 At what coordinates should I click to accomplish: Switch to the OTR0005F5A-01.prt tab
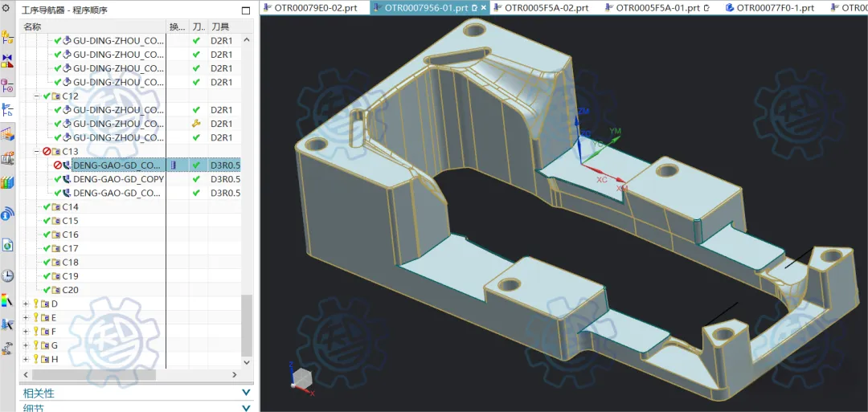[x=657, y=7]
